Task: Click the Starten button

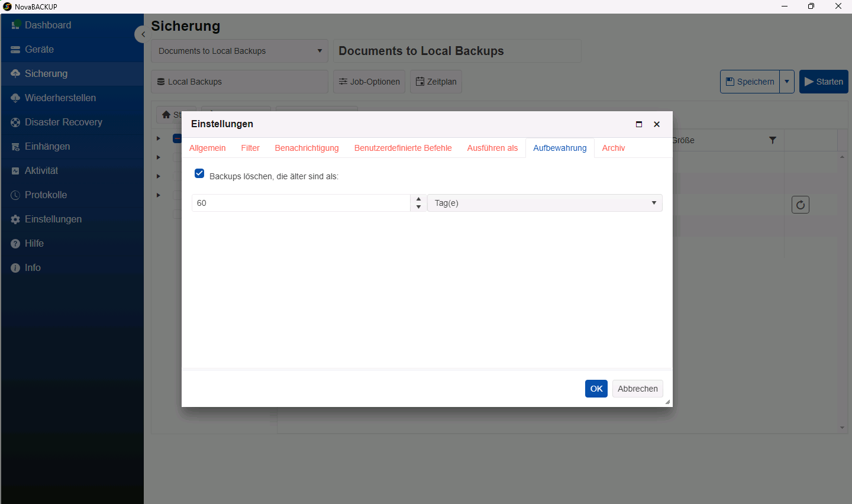Action: click(x=824, y=82)
